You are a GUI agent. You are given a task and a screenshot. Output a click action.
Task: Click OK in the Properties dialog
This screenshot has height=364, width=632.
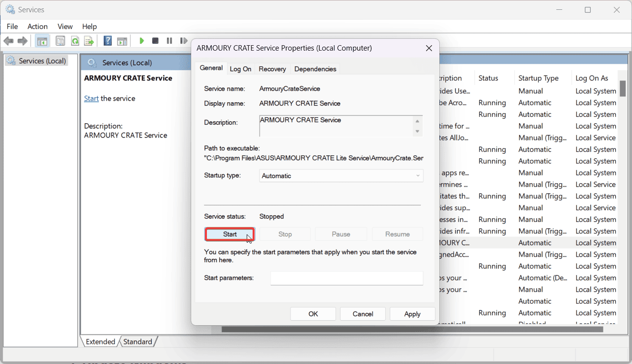(313, 314)
